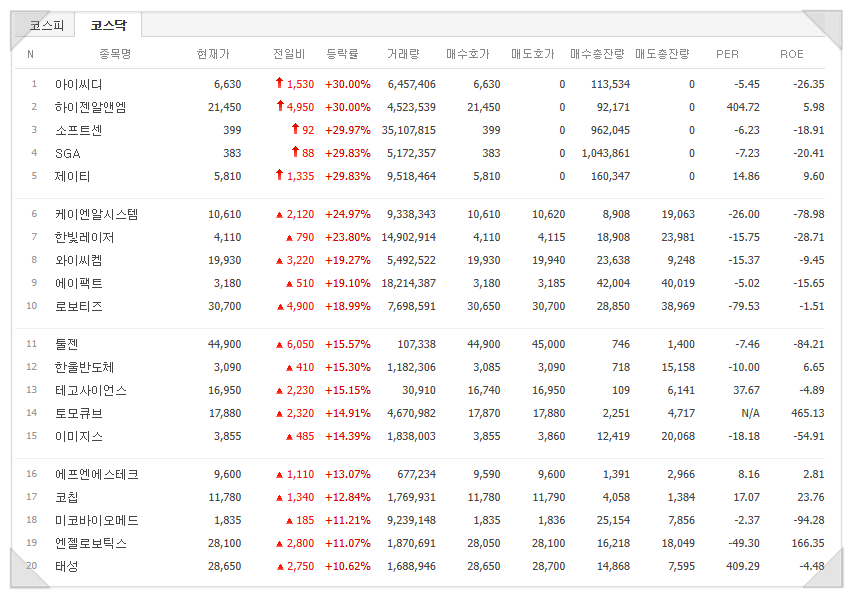
Task: Click 에이팩트 volume 18,214,387
Action: [x=409, y=283]
